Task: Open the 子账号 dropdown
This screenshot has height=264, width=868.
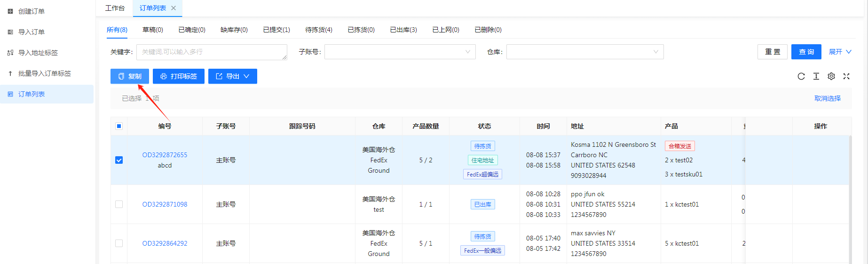Action: [400, 52]
